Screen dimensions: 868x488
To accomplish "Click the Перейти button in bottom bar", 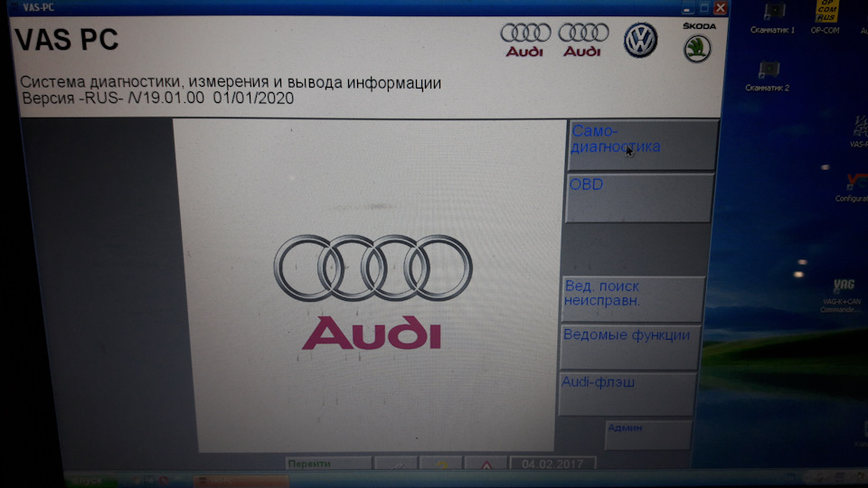I will [329, 464].
